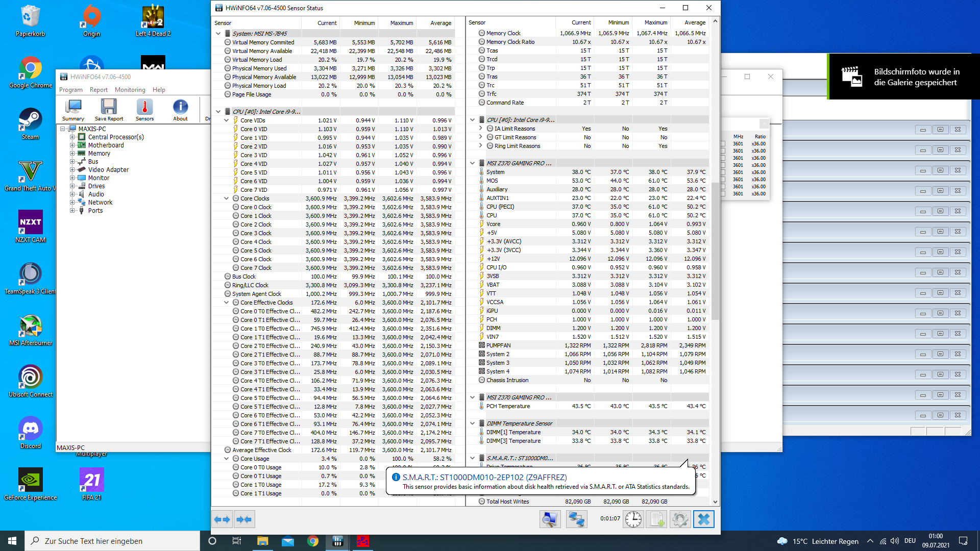The height and width of the screenshot is (551, 980).
Task: Open the Report menu
Action: (x=99, y=90)
